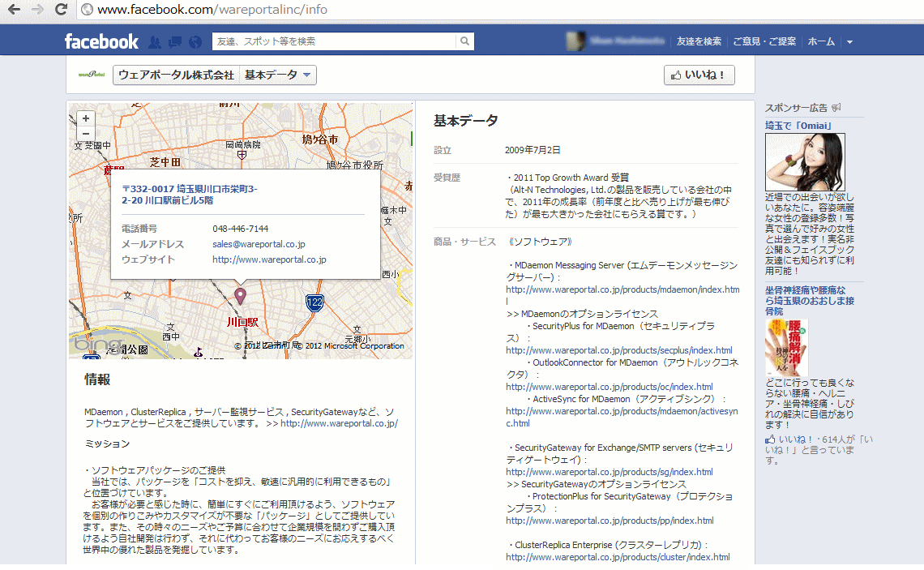Click the founding date 2009年7月2日
Image resolution: width=924 pixels, height=570 pixels.
tap(533, 150)
